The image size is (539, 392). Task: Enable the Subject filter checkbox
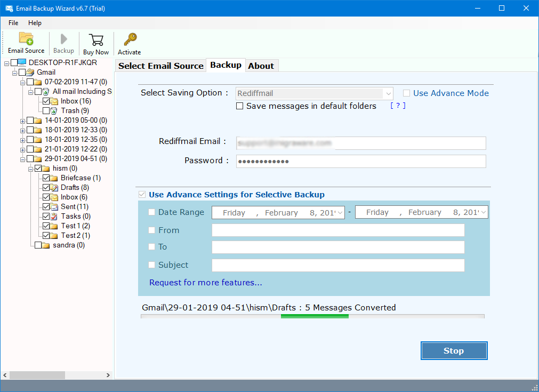pyautogui.click(x=151, y=265)
